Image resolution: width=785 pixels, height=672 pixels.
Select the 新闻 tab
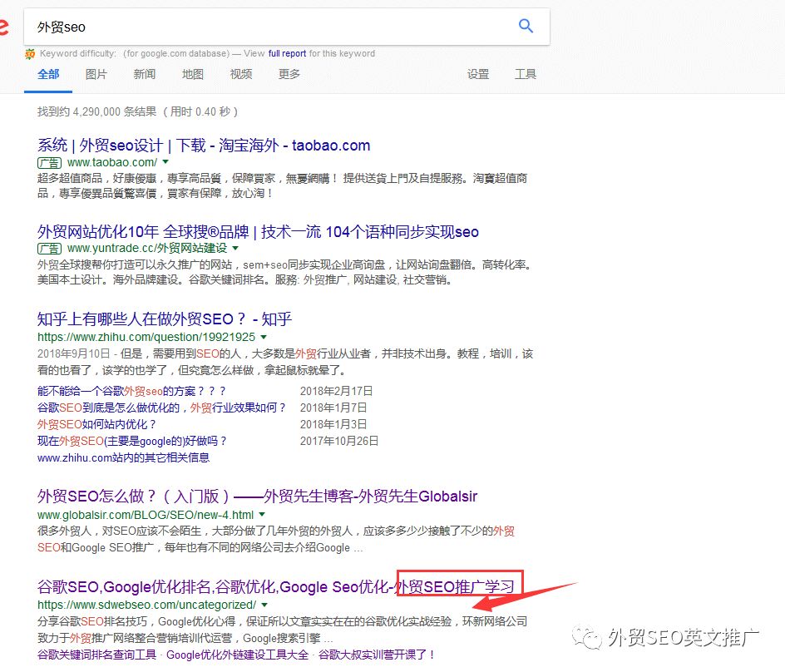pyautogui.click(x=144, y=74)
